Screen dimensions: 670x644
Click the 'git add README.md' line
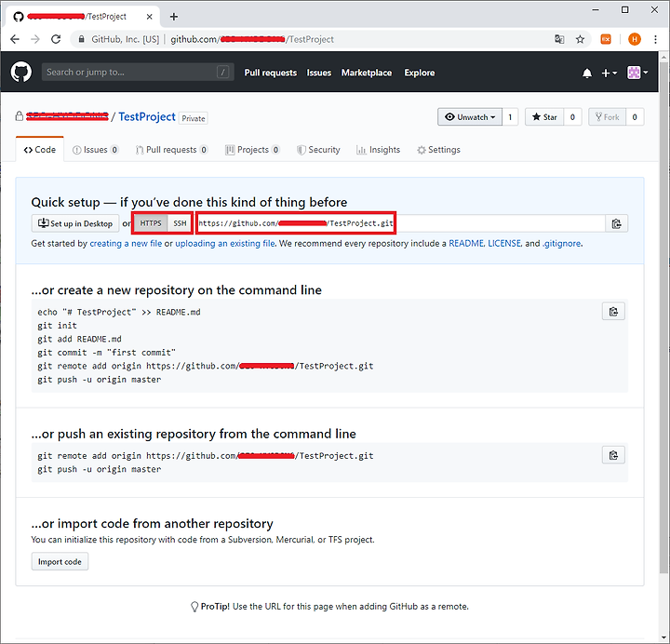tap(79, 339)
